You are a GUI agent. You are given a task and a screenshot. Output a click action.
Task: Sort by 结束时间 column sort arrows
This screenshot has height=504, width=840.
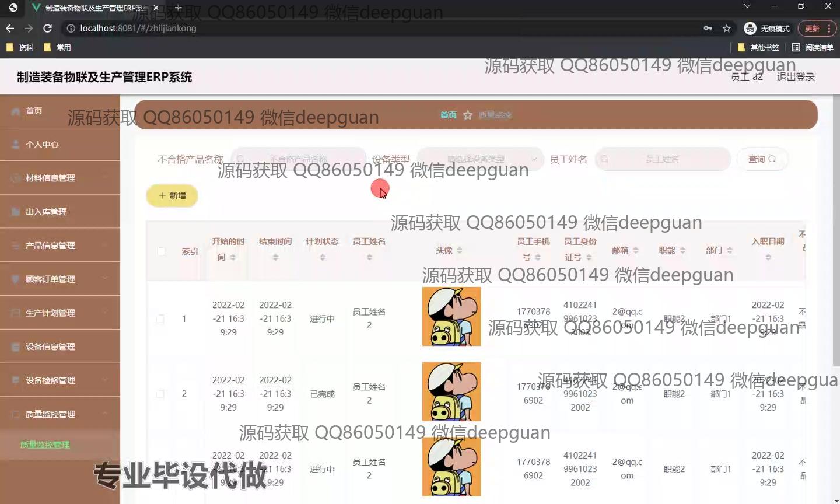275,257
